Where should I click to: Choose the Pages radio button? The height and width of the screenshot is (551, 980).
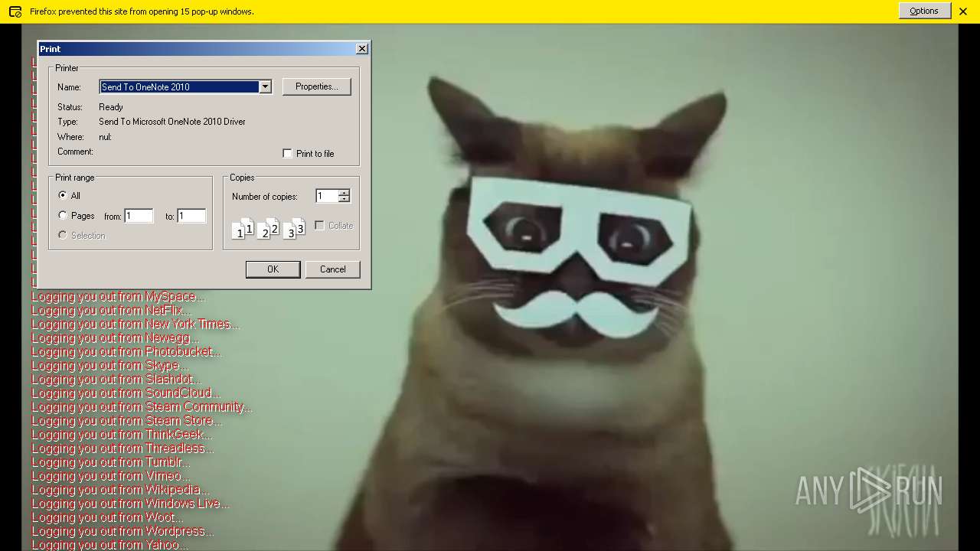(63, 216)
